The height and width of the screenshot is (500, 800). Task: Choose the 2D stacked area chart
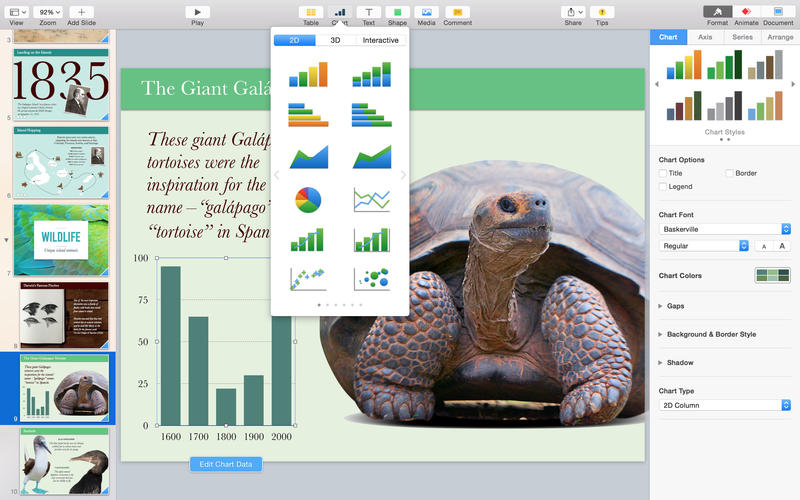click(372, 157)
